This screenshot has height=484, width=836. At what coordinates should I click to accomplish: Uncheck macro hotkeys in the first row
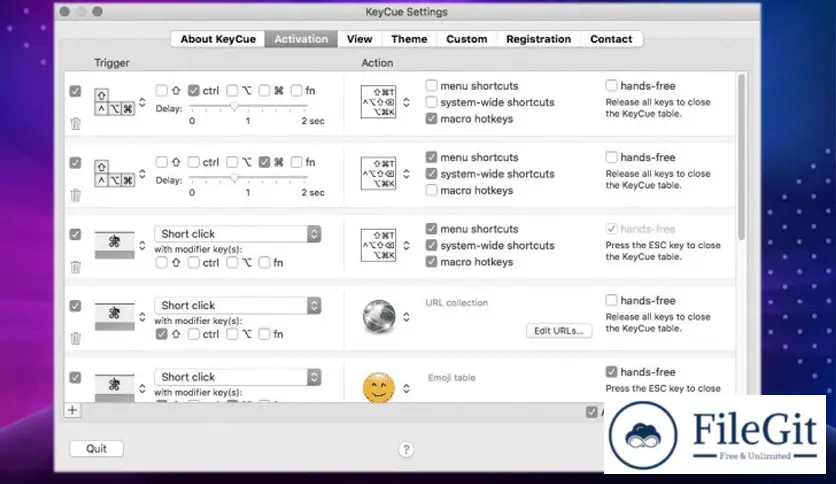point(431,118)
